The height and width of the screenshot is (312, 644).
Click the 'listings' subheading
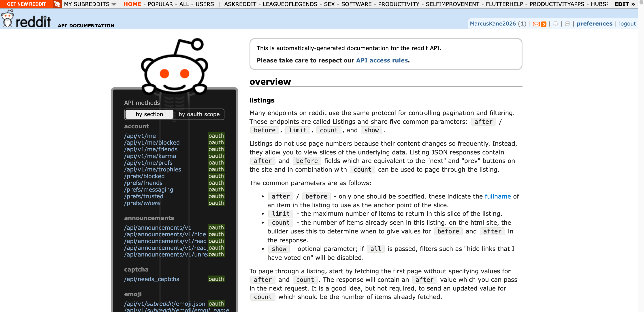click(262, 100)
